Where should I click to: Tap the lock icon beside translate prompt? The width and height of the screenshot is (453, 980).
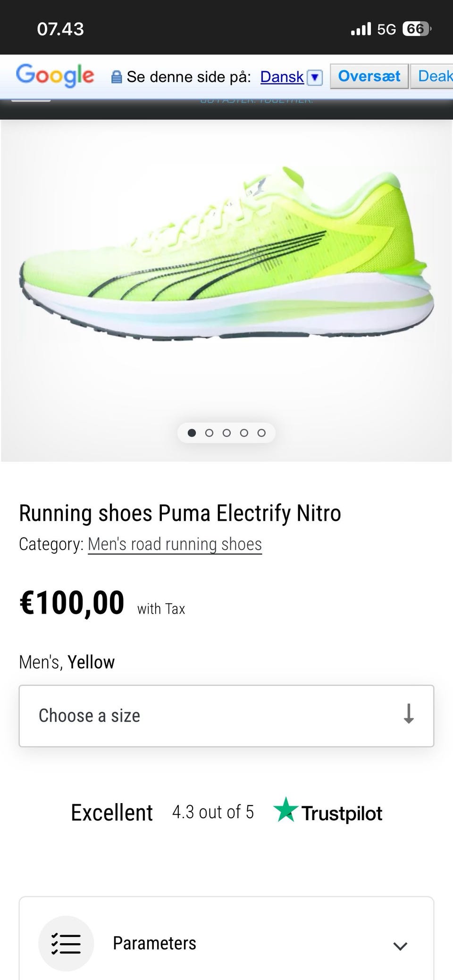pos(116,77)
